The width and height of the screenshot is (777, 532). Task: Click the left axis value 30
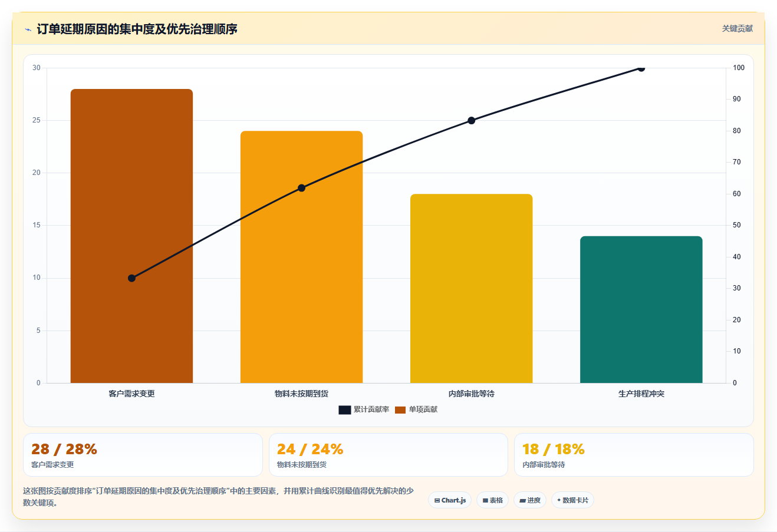click(x=37, y=68)
